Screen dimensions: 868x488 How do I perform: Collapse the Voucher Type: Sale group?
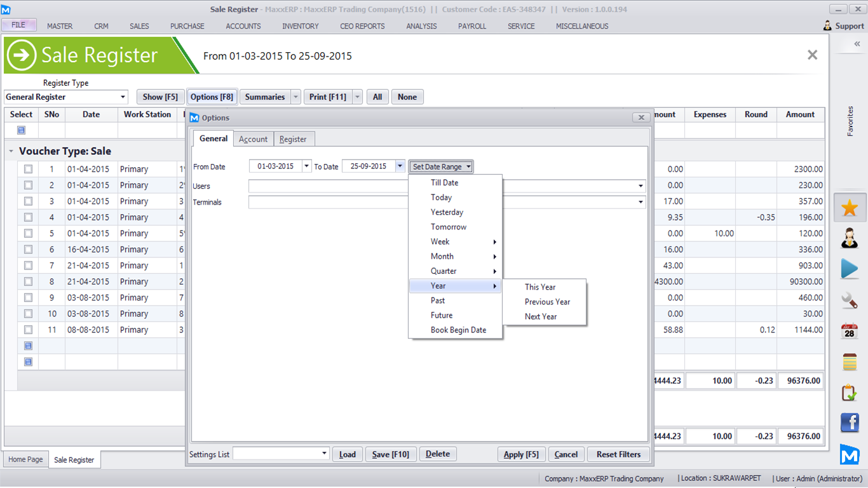[11, 151]
